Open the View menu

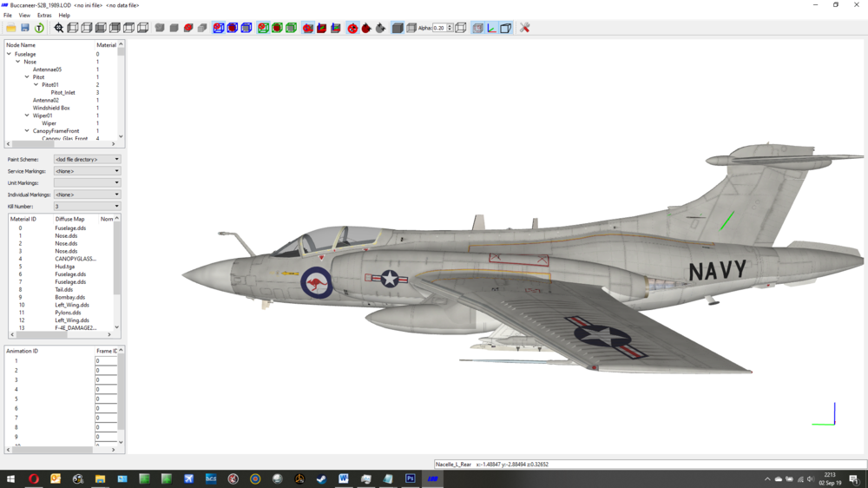pos(24,16)
